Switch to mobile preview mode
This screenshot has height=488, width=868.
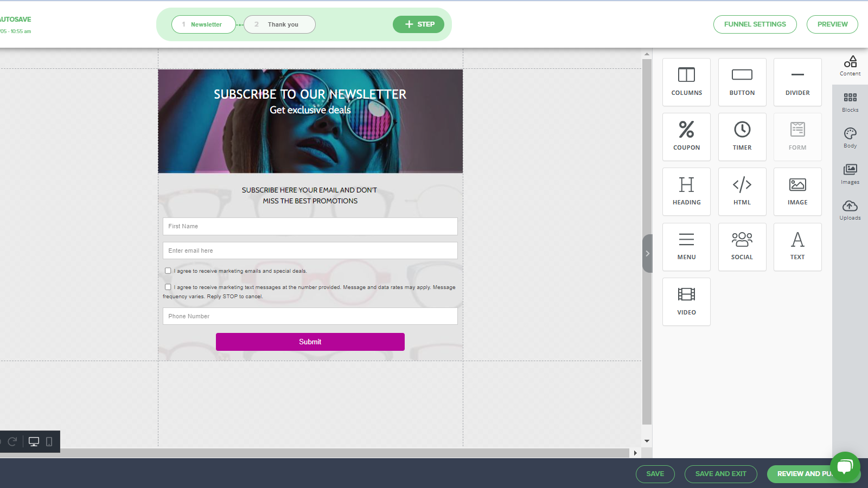(x=49, y=441)
